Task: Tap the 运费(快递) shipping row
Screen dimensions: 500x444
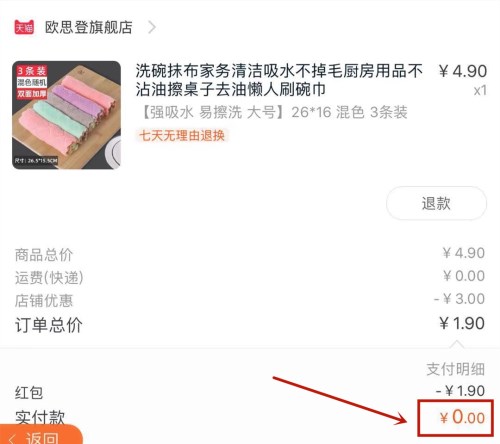Action: click(250, 277)
